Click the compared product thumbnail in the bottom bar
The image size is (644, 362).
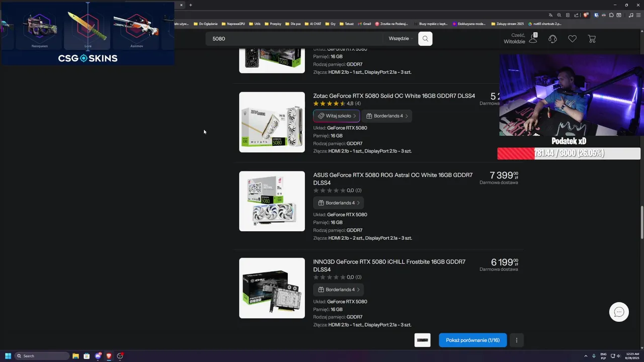(x=423, y=340)
